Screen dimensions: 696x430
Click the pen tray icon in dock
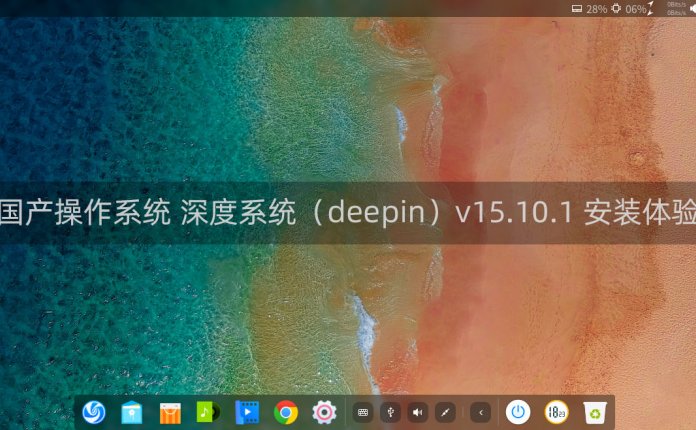445,412
